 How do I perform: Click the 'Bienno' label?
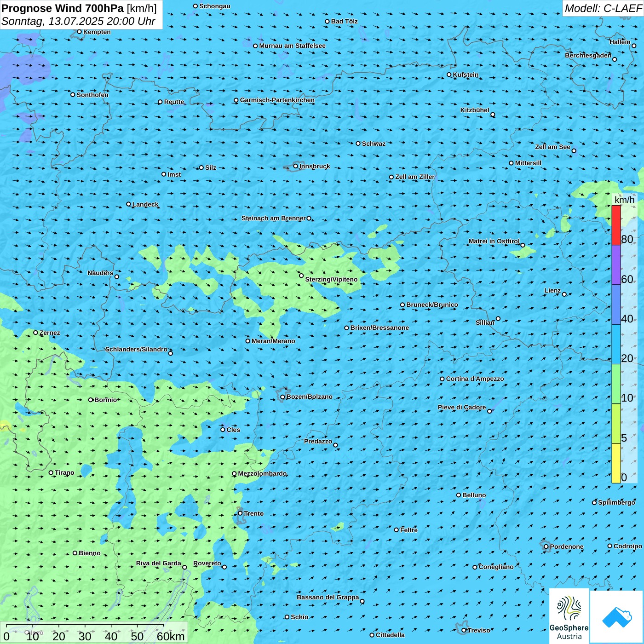pos(90,553)
